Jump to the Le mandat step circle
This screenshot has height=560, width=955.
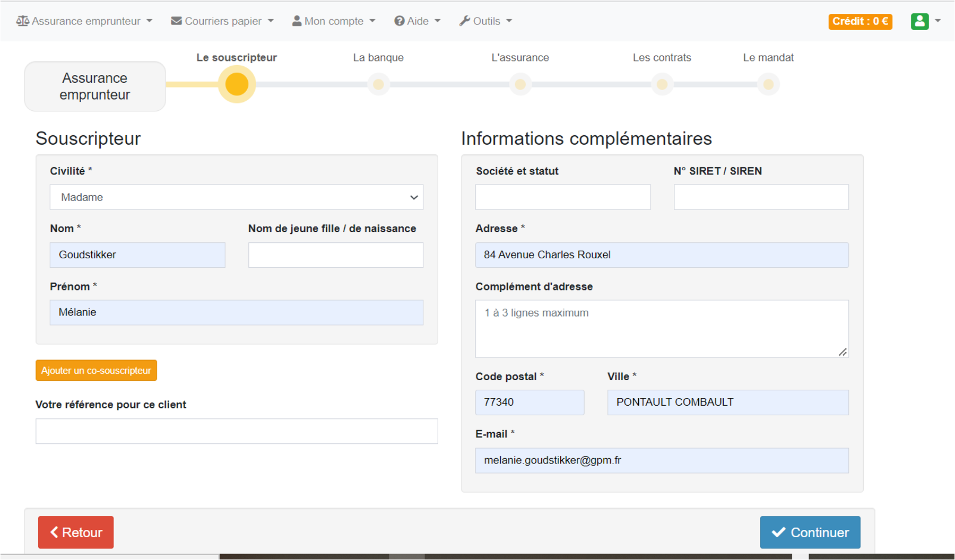pyautogui.click(x=768, y=84)
